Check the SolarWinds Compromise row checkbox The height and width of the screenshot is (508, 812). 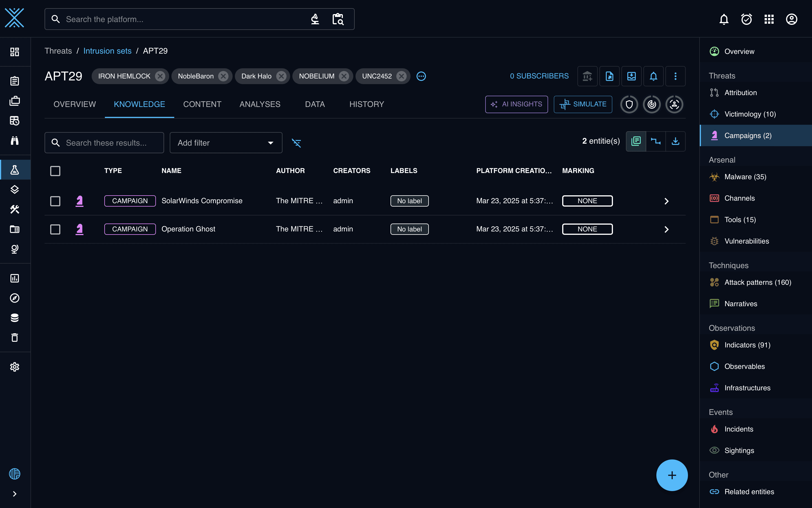pos(55,201)
